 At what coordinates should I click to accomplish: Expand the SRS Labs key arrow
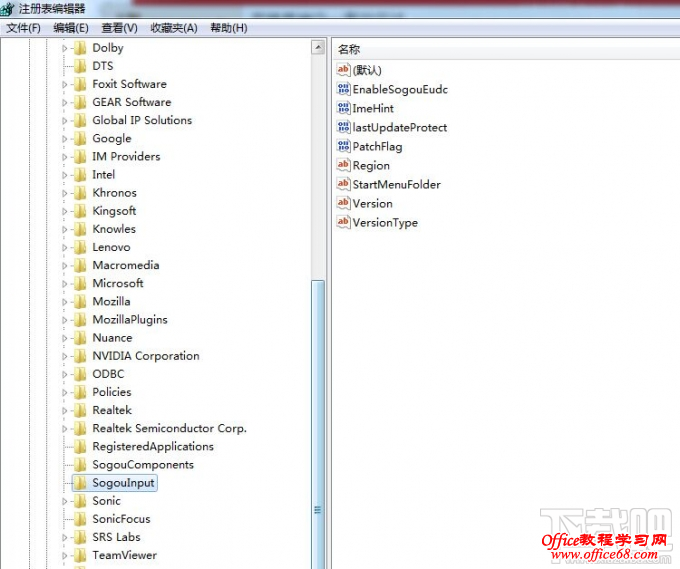coord(65,537)
